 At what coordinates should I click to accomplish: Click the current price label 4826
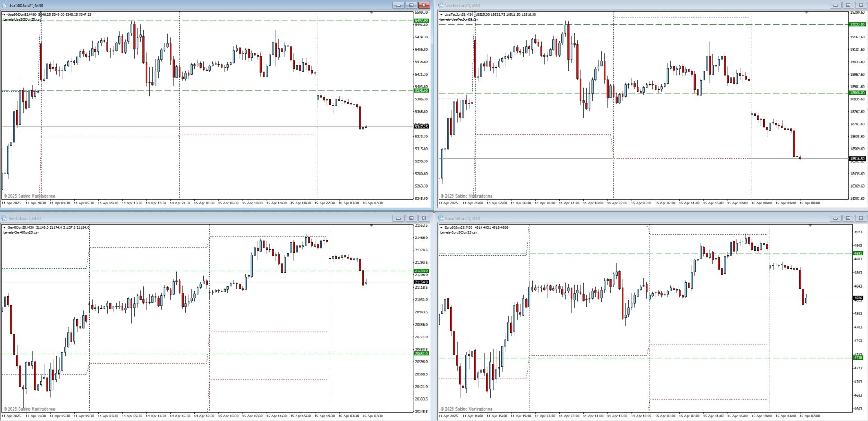coord(858,298)
